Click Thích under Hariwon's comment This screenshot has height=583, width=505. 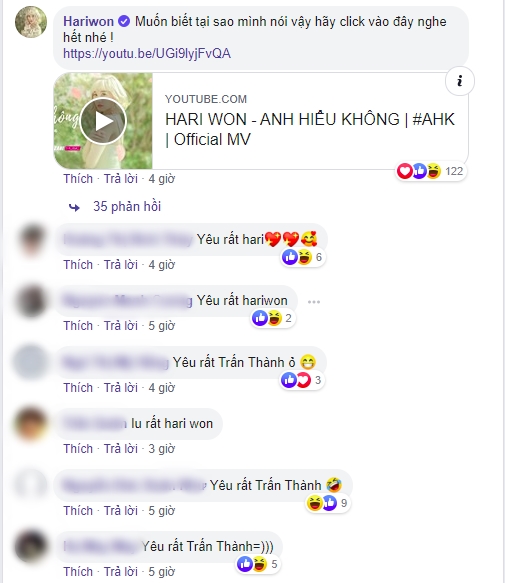78,179
